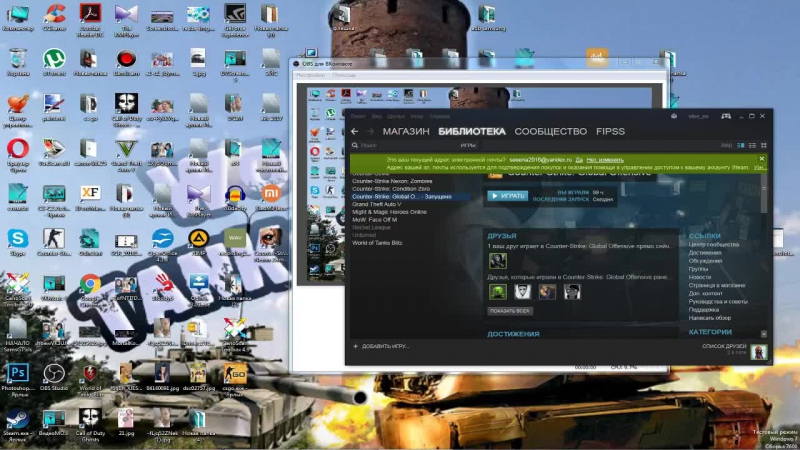Viewport: 800px width, 450px height.
Task: Open the Steam account name dropdown
Action: (698, 116)
